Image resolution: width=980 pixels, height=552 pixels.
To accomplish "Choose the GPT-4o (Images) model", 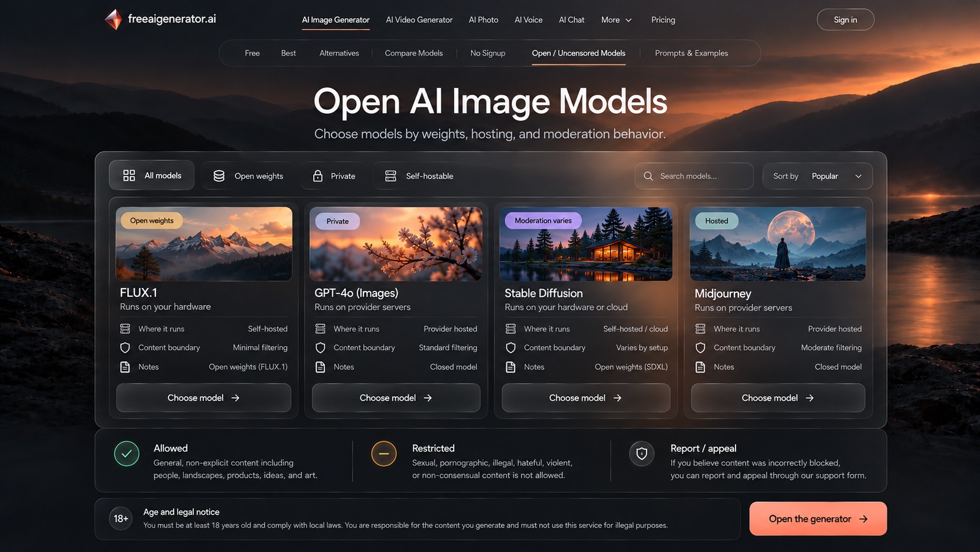I will (396, 398).
